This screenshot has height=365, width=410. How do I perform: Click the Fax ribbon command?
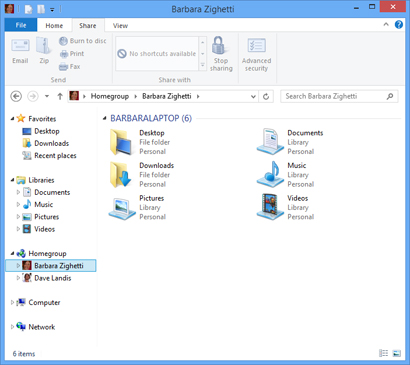70,67
